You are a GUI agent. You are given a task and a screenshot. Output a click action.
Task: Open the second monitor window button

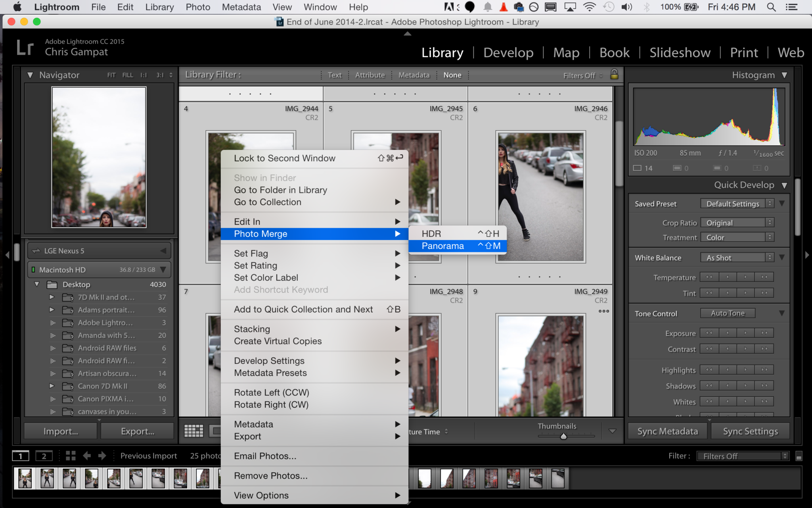pos(44,456)
